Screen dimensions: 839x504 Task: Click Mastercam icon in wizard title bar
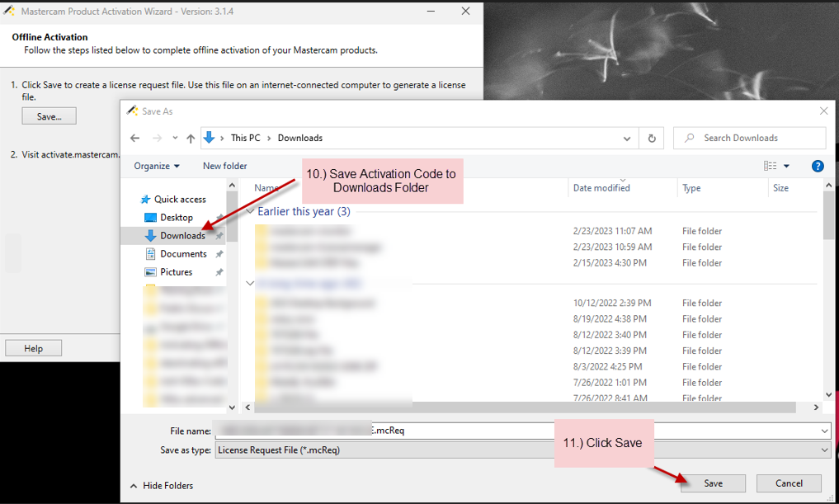click(9, 11)
